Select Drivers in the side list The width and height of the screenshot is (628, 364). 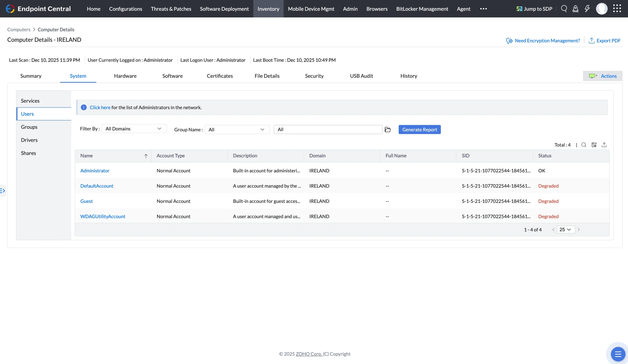[x=44, y=140]
